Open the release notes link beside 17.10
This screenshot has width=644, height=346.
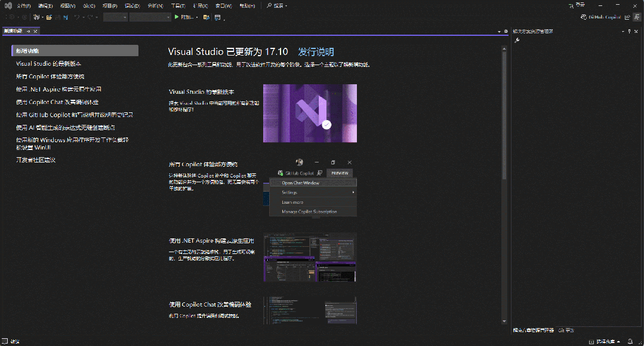[x=316, y=52]
